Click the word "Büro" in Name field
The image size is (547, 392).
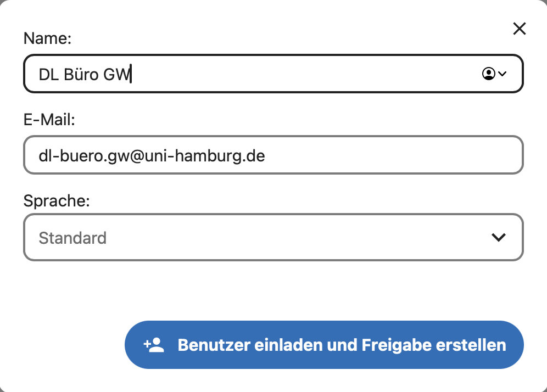coord(81,74)
